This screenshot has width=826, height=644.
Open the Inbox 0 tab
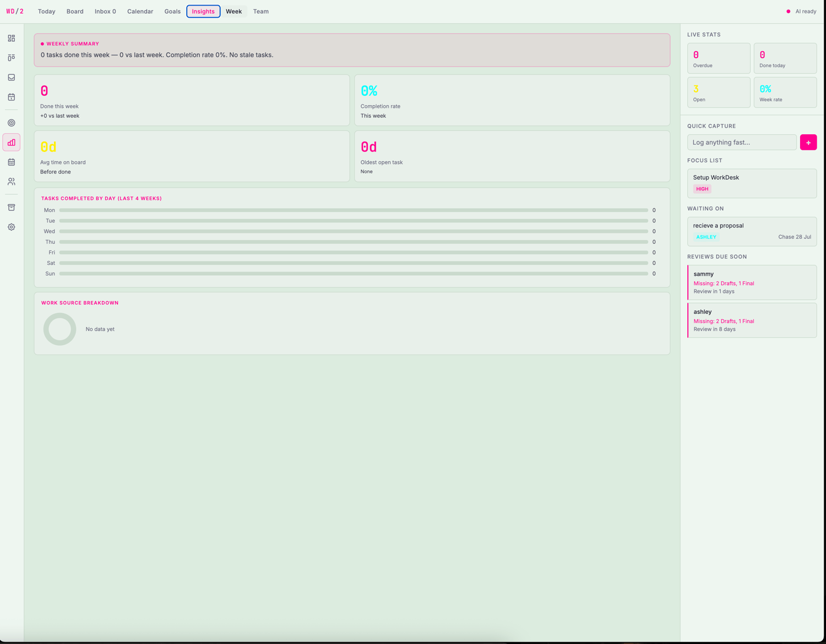tap(105, 12)
